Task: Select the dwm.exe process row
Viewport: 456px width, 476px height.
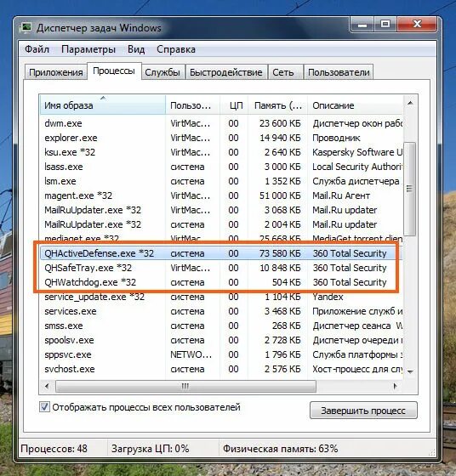Action: coord(221,123)
